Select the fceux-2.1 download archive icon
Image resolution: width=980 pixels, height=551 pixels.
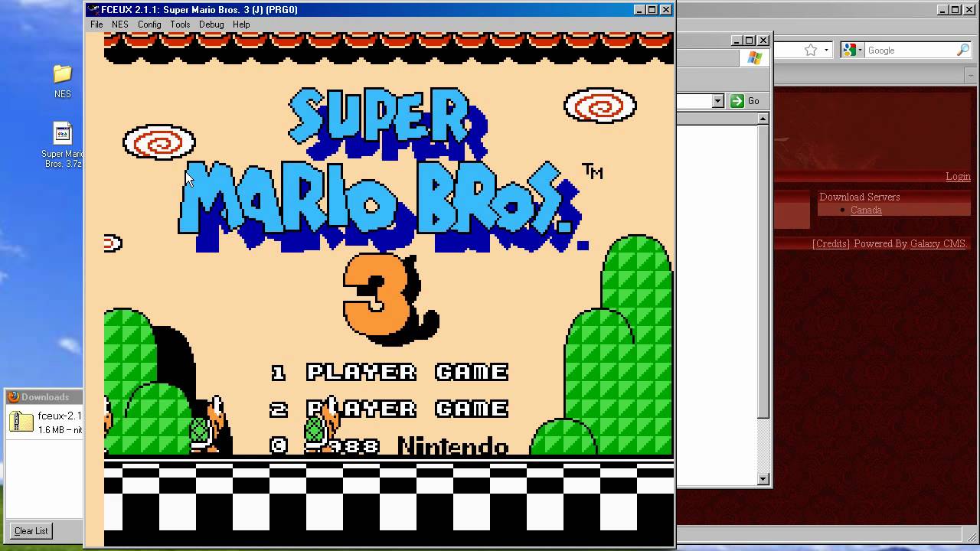(x=22, y=422)
